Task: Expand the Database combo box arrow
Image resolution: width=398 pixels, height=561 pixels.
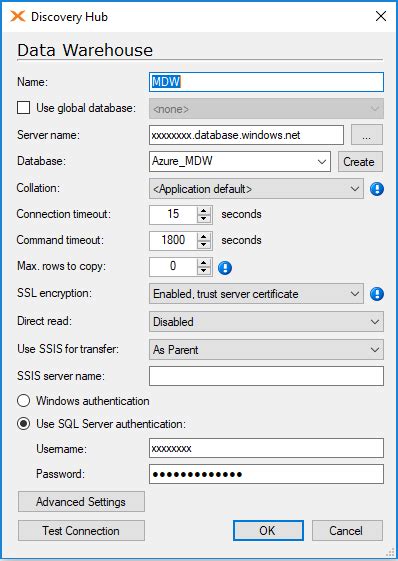Action: click(x=322, y=162)
